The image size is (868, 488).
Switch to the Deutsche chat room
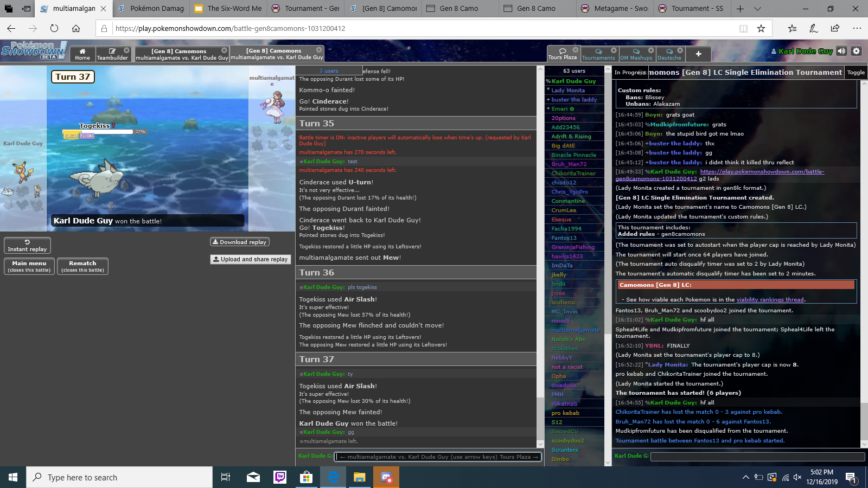click(x=669, y=54)
